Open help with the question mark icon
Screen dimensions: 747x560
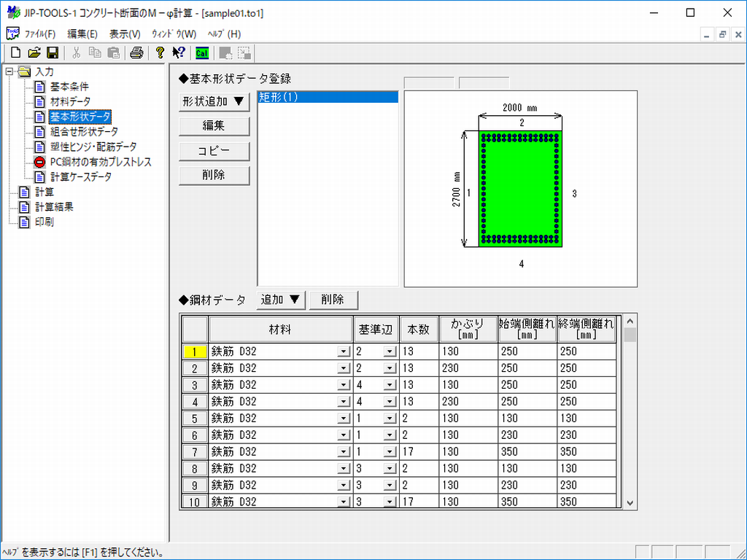click(x=160, y=52)
